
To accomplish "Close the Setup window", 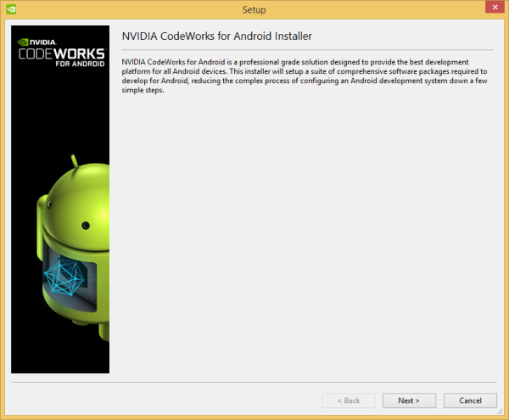I will [x=495, y=7].
